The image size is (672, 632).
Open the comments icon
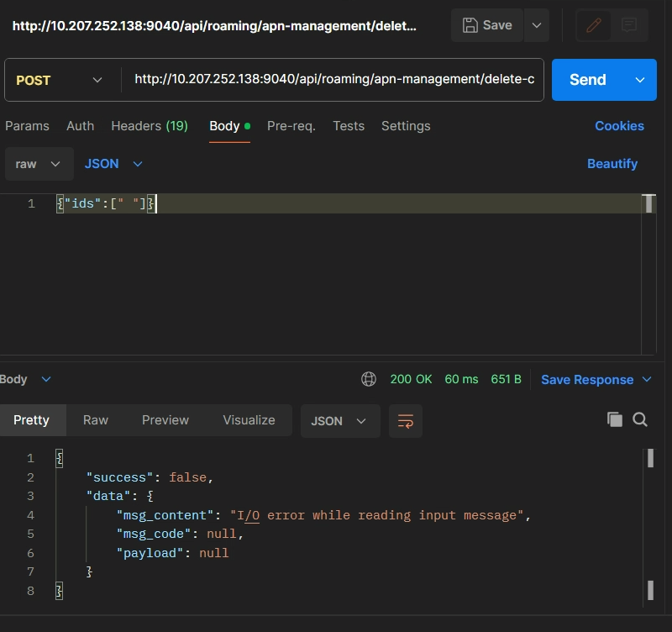[628, 25]
